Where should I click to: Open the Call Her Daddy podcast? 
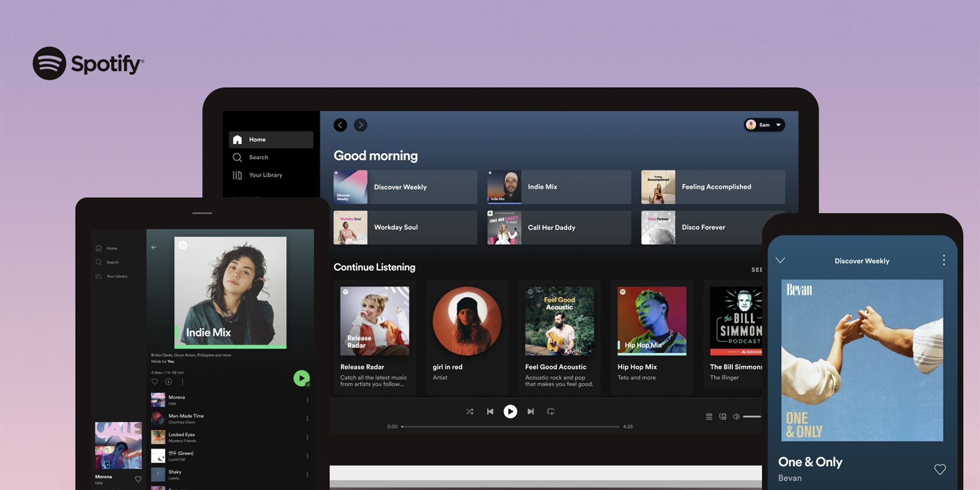click(x=557, y=227)
